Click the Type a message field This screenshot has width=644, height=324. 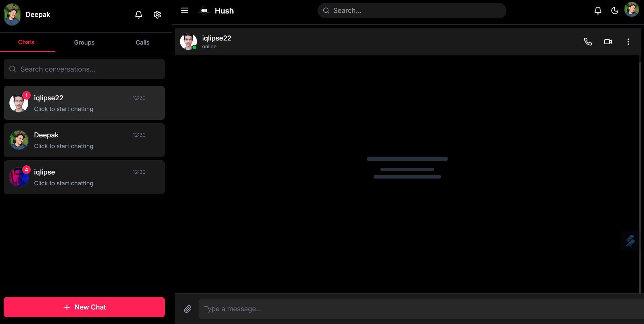(421, 309)
